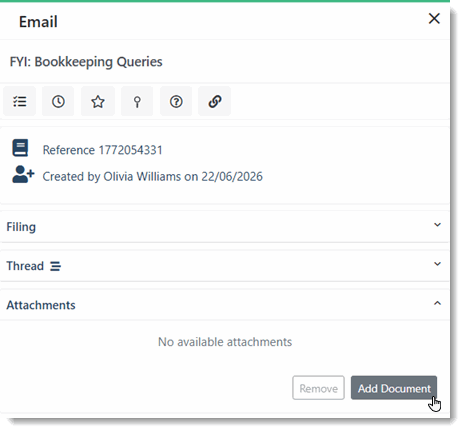Copy link using the chain icon

point(215,101)
